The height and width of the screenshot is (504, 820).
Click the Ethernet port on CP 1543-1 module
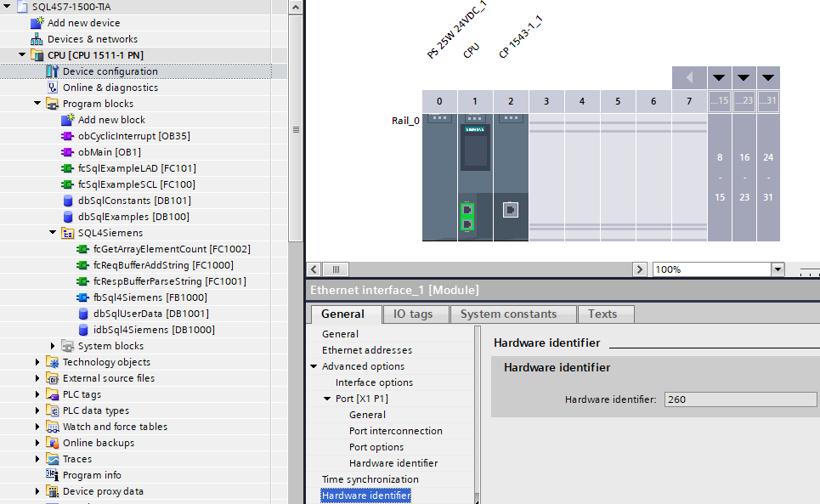(511, 210)
